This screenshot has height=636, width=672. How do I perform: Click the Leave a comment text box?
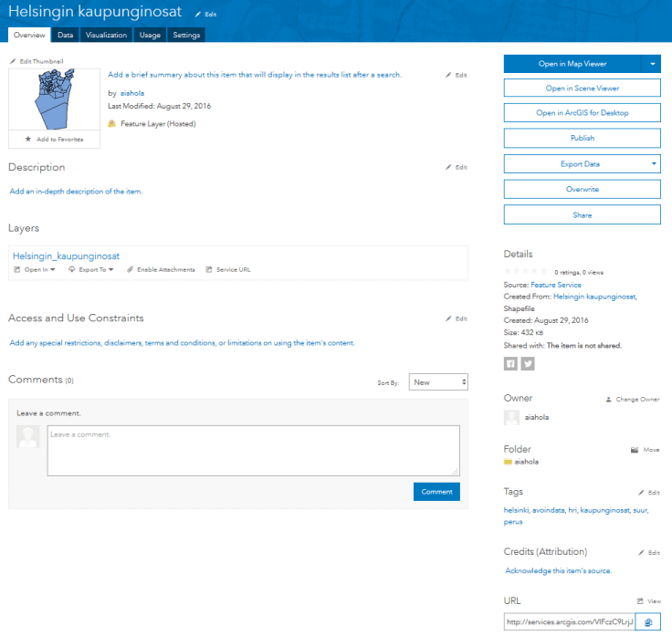pyautogui.click(x=253, y=450)
